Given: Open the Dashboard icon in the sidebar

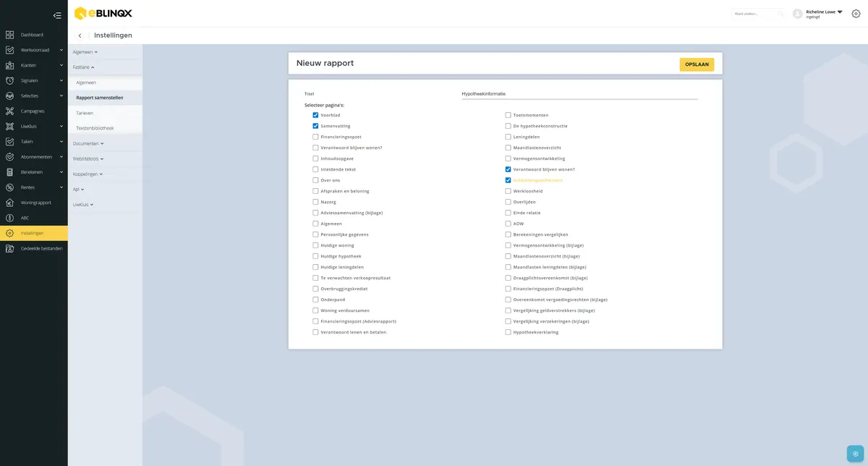Looking at the screenshot, I should (9, 35).
